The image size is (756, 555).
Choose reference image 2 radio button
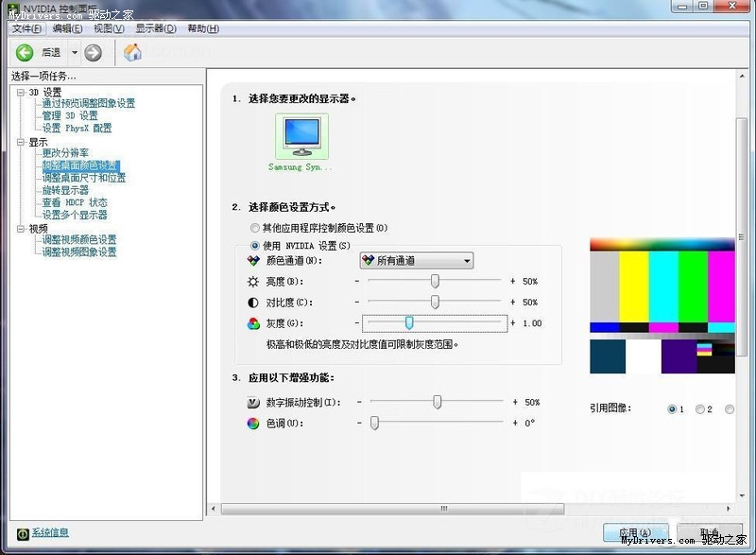click(700, 408)
